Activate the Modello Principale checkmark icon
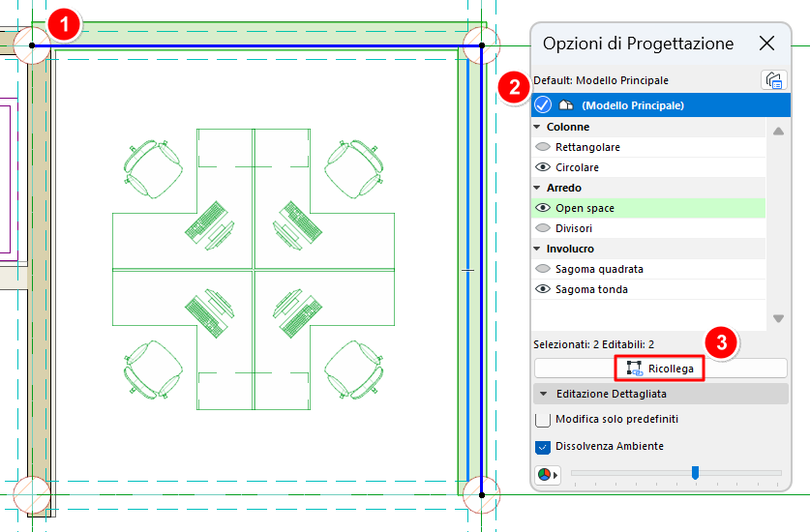The width and height of the screenshot is (810, 532). click(542, 104)
